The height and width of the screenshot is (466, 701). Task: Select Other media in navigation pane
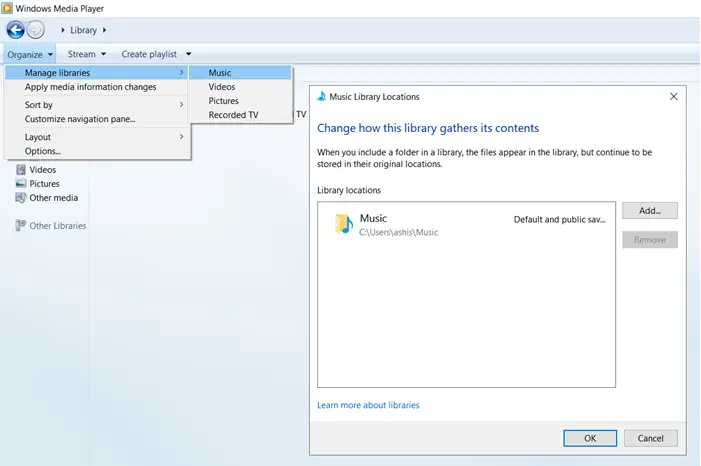[x=54, y=198]
